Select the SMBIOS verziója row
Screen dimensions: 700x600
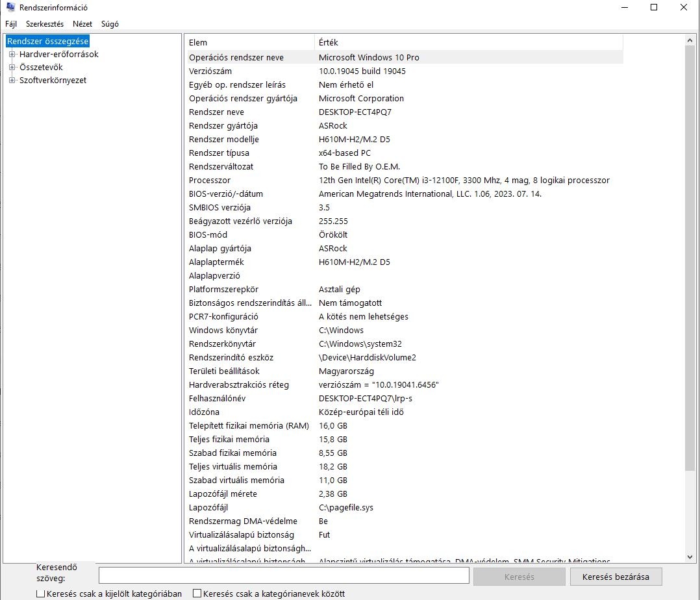coord(404,208)
